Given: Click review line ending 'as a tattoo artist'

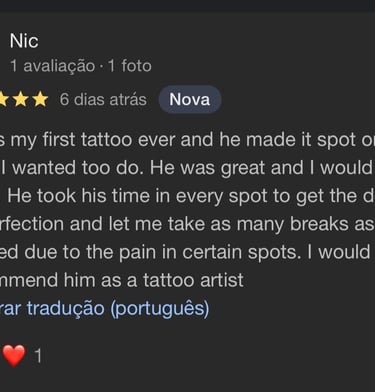Looking at the screenshot, I should click(122, 280).
